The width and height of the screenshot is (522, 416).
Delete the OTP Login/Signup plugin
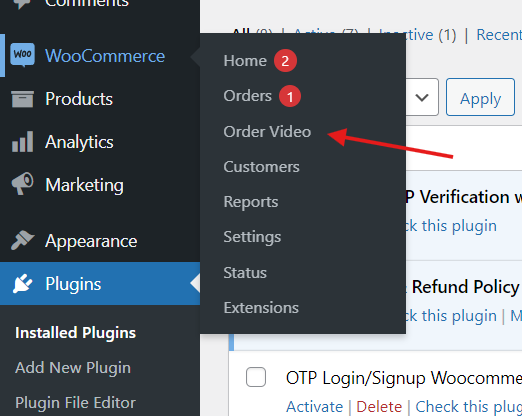click(x=379, y=407)
